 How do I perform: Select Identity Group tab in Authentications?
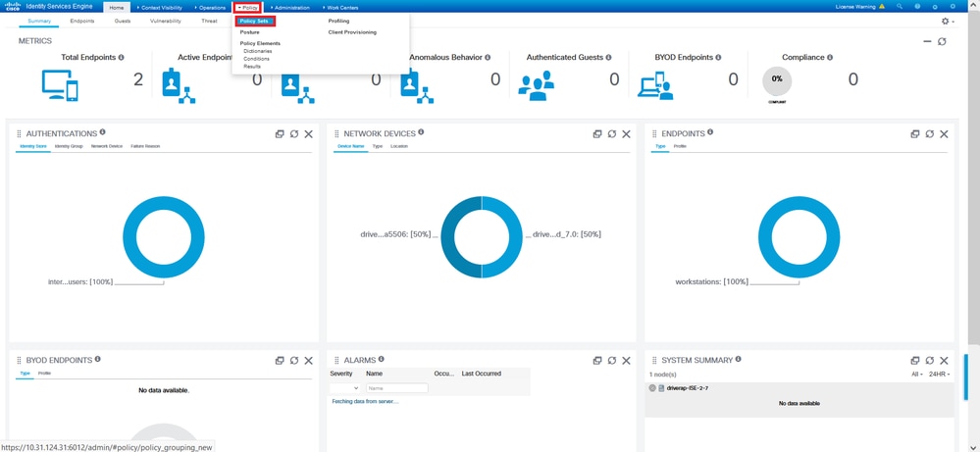69,146
